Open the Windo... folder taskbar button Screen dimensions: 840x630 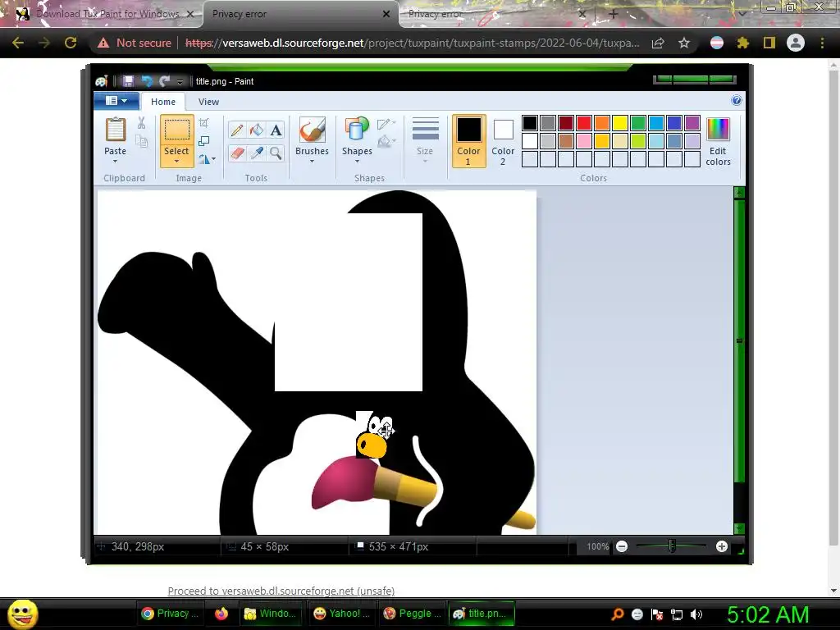pyautogui.click(x=271, y=614)
